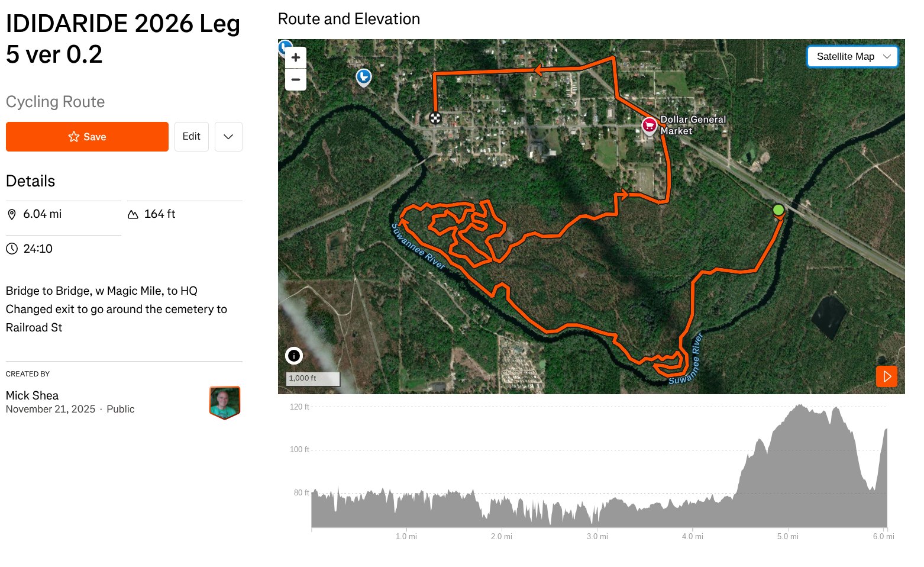Click the star icon in Save button

[x=74, y=137]
